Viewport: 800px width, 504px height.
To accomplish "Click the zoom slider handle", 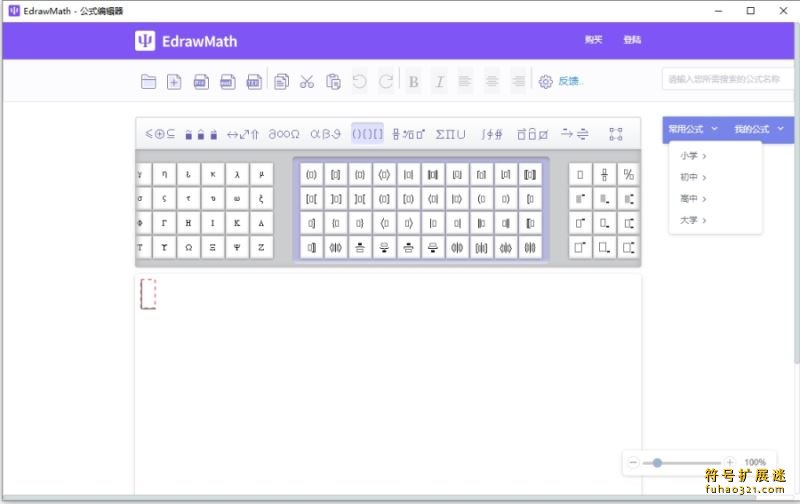I will coord(657,463).
